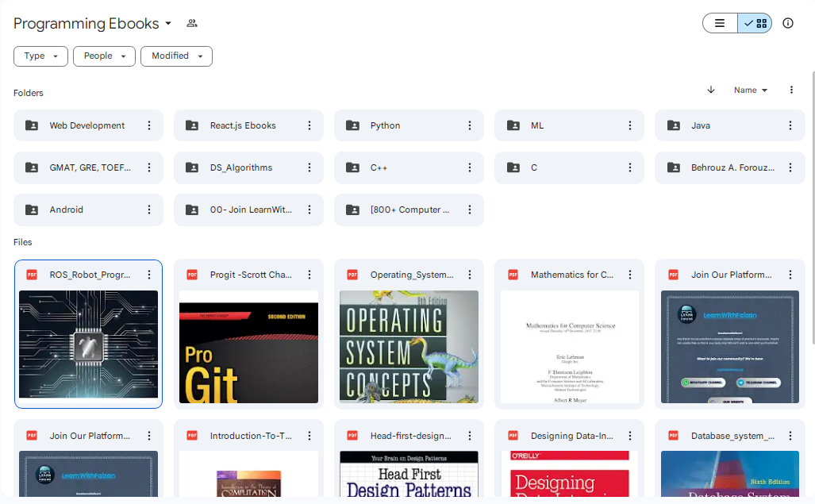Screen dimensions: 815x504
Task: Open more options for 00- Join LearnWit folder
Action: pyautogui.click(x=309, y=210)
